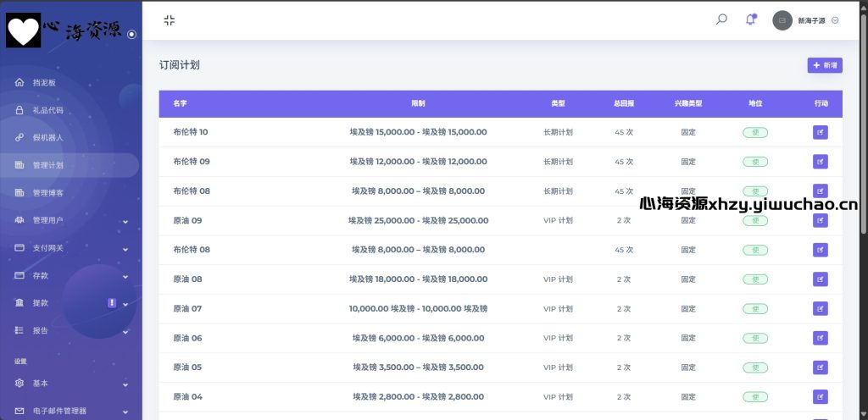Click the heart logo in sidebar

click(24, 30)
